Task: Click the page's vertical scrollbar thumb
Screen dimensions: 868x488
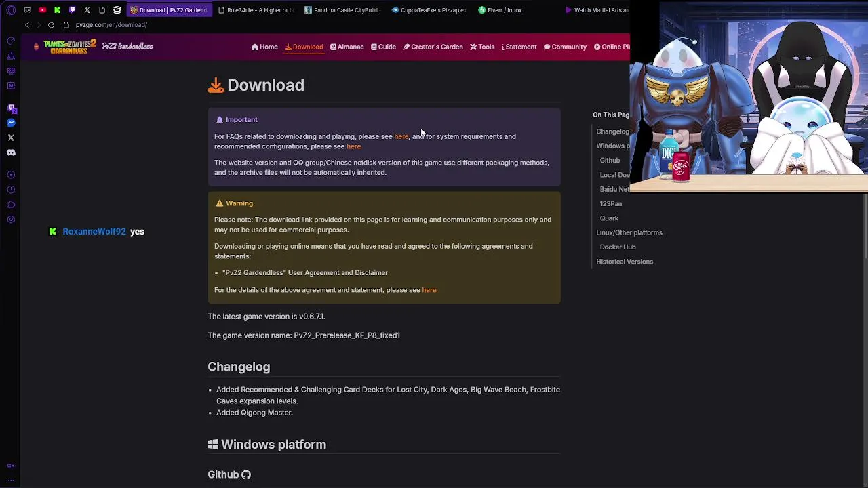Action: [x=865, y=226]
